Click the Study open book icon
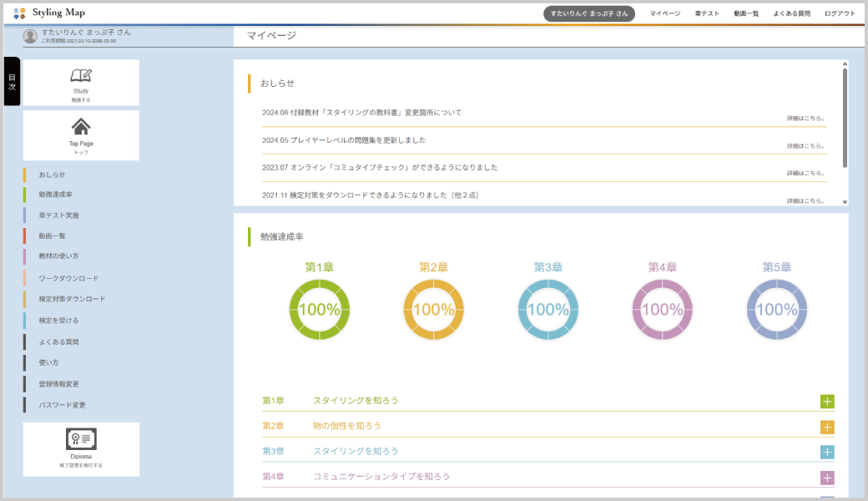 coord(81,75)
